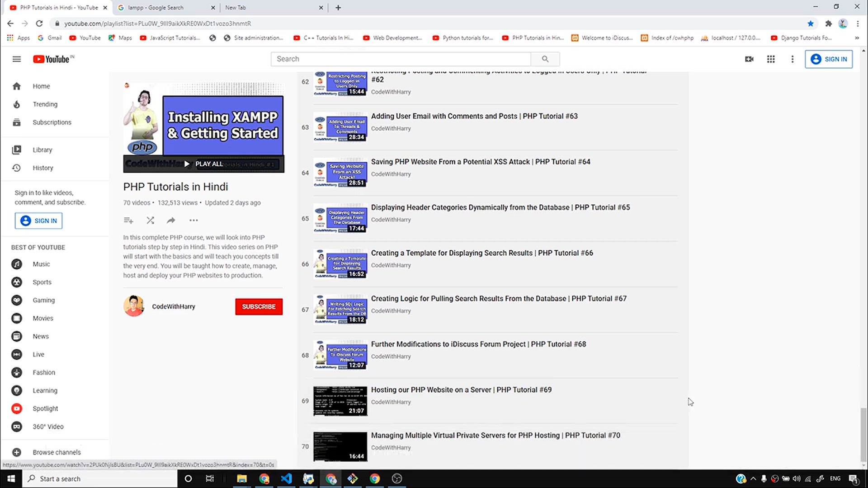The height and width of the screenshot is (488, 868).
Task: Open the YouTube hamburger guide menu
Action: coord(17,59)
